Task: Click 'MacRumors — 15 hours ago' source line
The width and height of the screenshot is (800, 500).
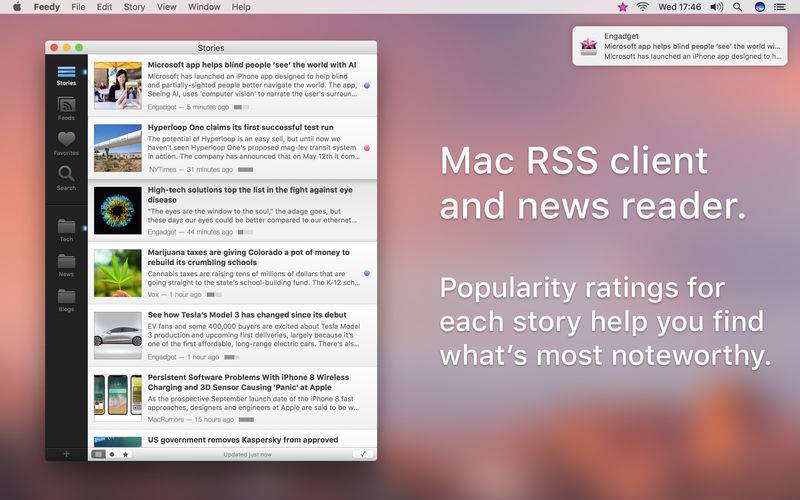Action: (x=191, y=420)
